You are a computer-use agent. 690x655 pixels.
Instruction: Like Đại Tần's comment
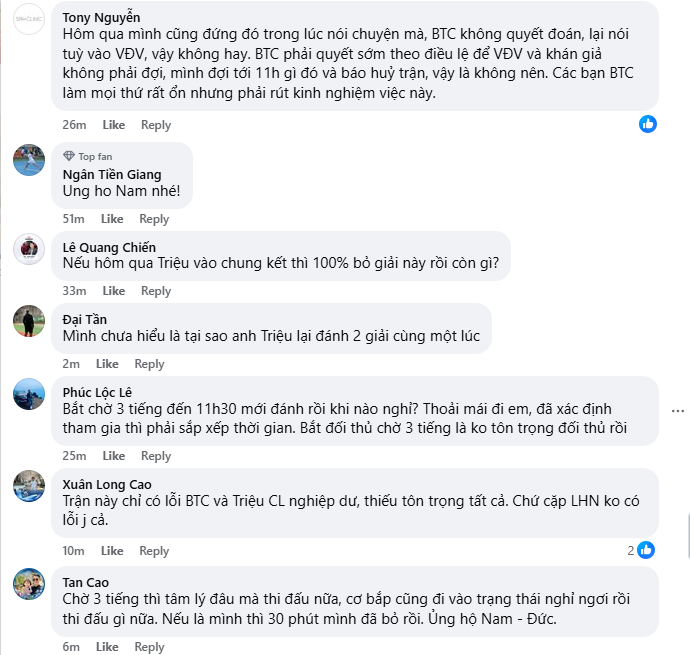107,364
